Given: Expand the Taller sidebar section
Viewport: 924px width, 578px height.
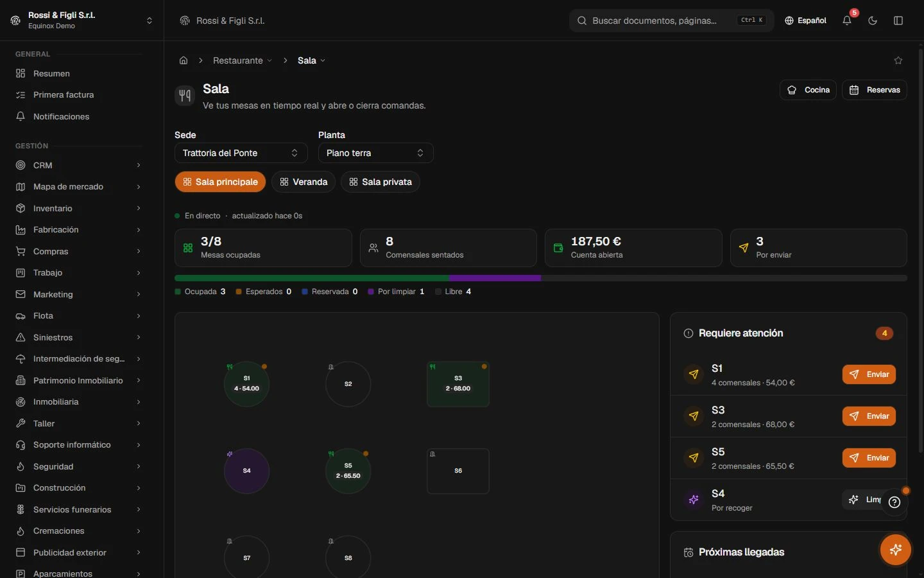Looking at the screenshot, I should tap(78, 423).
